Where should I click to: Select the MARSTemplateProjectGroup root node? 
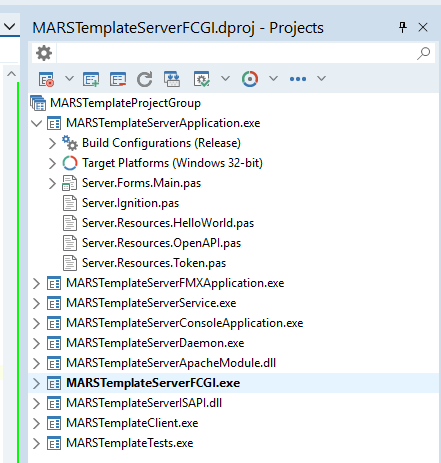point(125,103)
